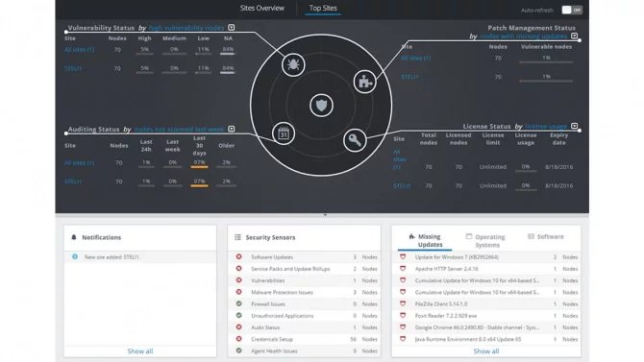Screen dimensions: 644x362
Task: Click the License usage 0% bar for All sites
Action: [x=526, y=168]
